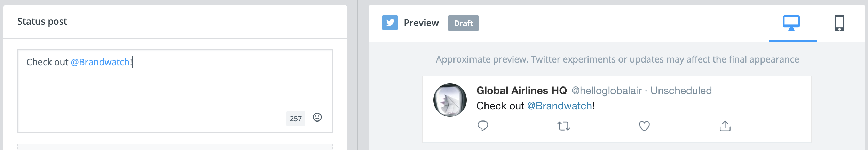
Task: Click the Unscheduled timestamp label
Action: [681, 91]
